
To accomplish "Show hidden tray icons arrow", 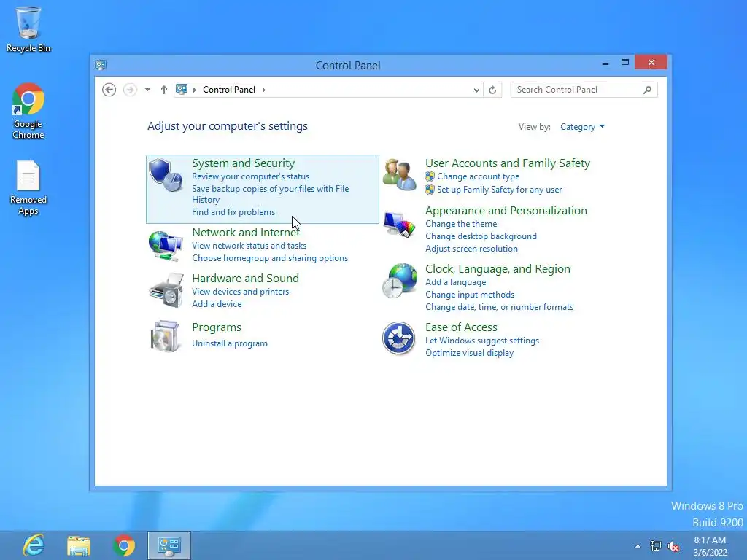I will coord(638,546).
